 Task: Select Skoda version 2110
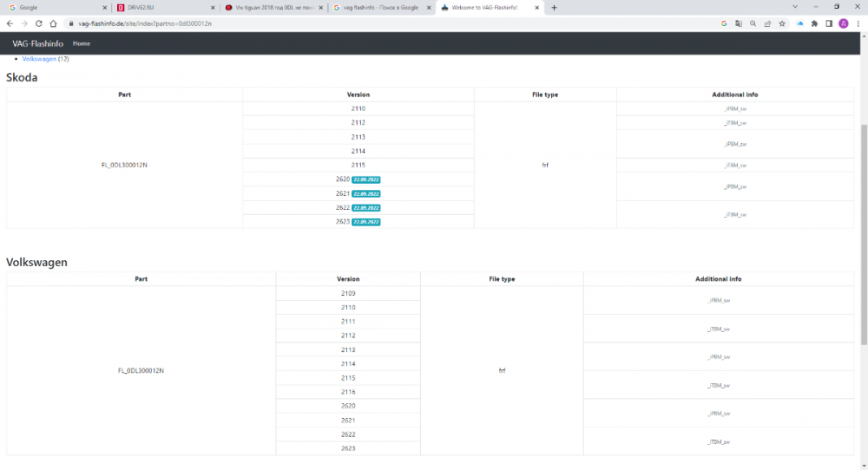[358, 109]
